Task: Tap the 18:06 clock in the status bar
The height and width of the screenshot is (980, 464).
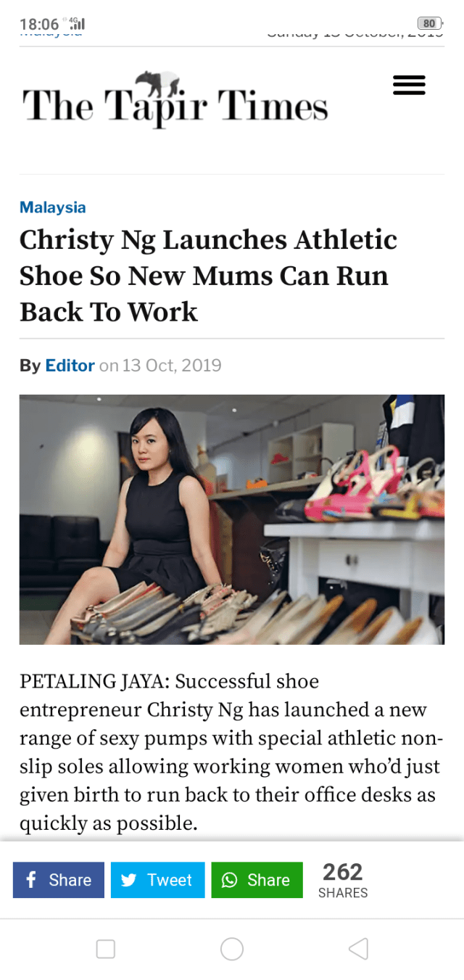Action: 39,23
